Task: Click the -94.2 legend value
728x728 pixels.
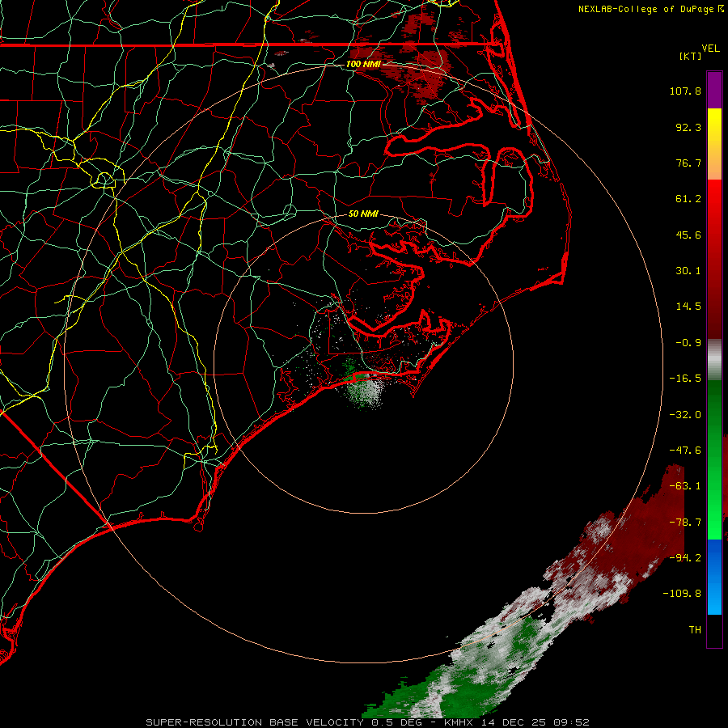Action: [685, 557]
